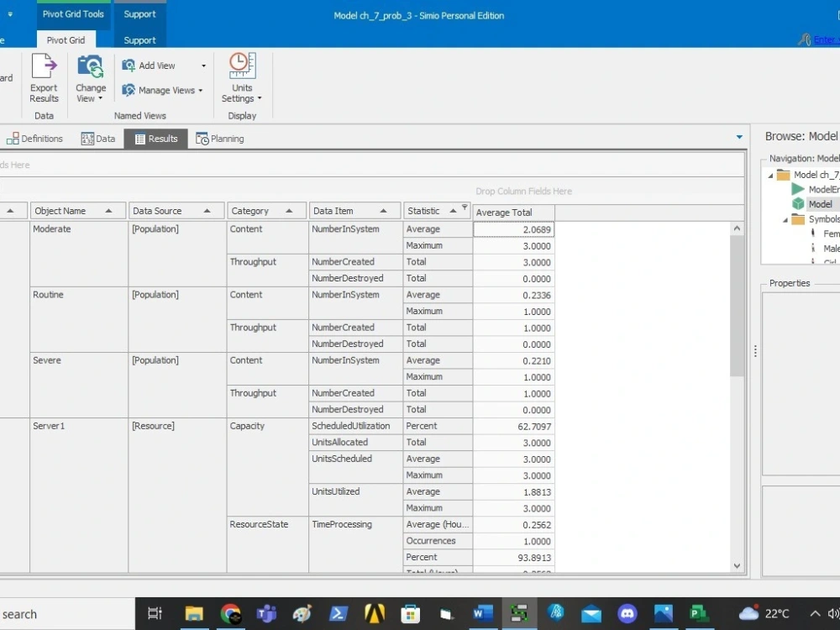Open the Pivot Grid Tools ribbon tab
840x630 pixels.
point(73,13)
